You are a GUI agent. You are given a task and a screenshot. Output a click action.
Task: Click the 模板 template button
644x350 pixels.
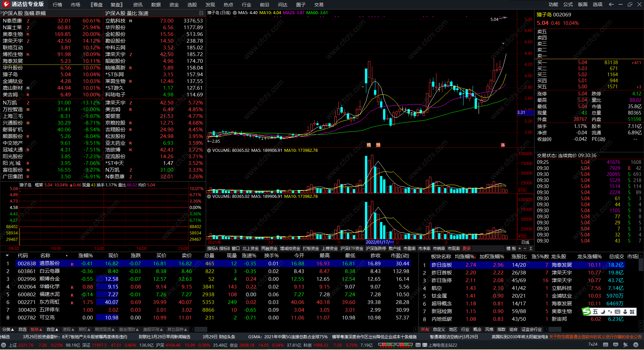[x=511, y=249]
